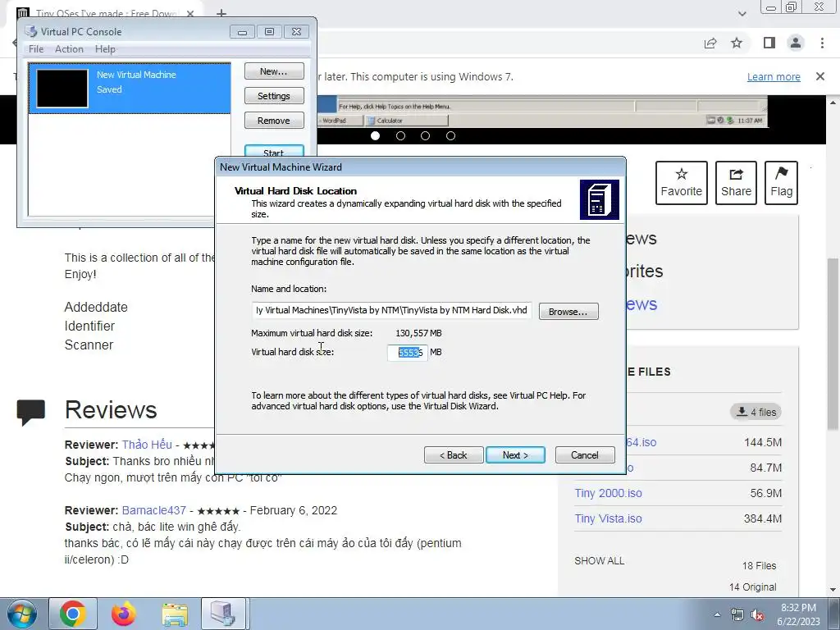Image resolution: width=840 pixels, height=630 pixels.
Task: Click the 4 files download badge
Action: click(756, 412)
